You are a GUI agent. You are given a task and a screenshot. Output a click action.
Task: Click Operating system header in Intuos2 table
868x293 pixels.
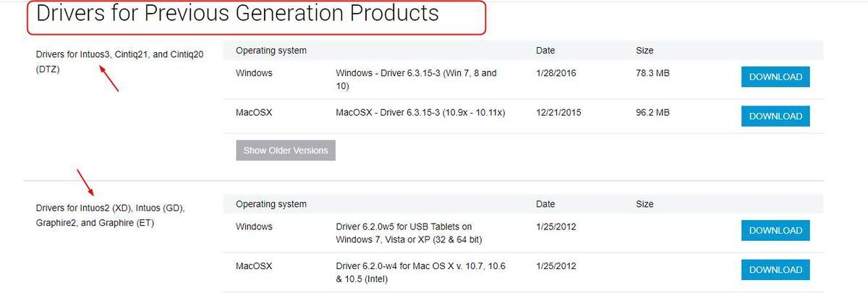click(271, 204)
